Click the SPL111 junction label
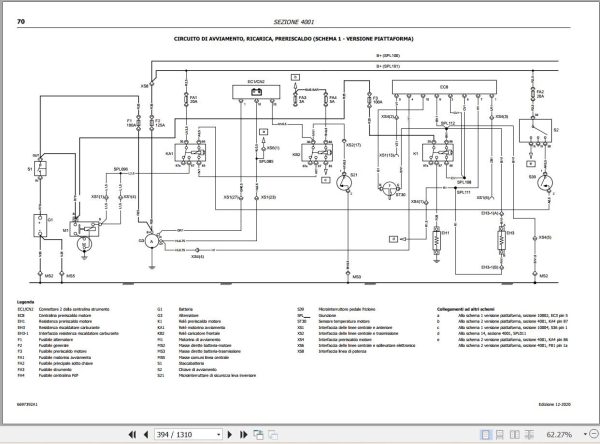This screenshot has width=600, height=444. coord(463,192)
